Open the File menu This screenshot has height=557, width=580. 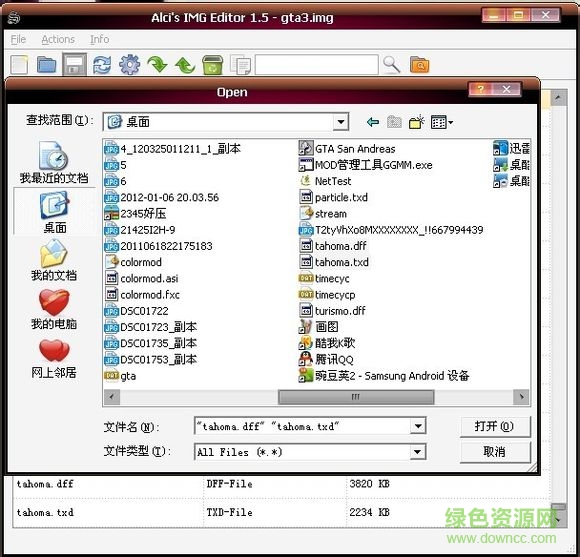pyautogui.click(x=18, y=39)
